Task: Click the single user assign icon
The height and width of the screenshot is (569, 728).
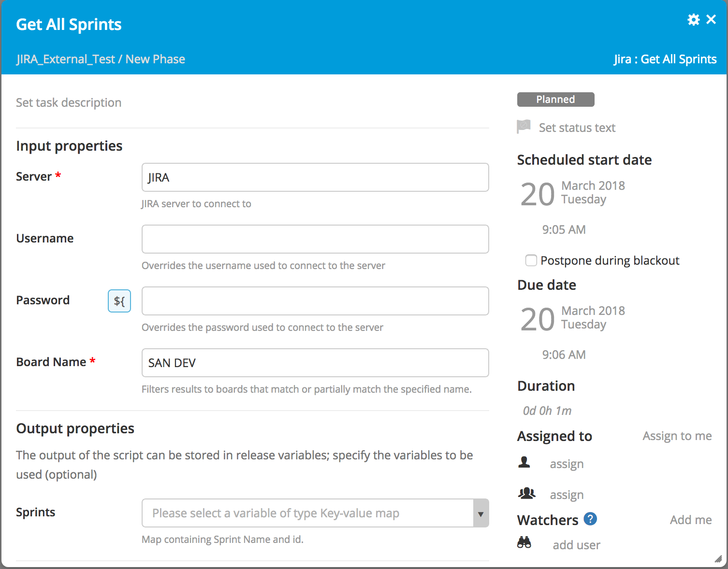Action: click(x=524, y=462)
